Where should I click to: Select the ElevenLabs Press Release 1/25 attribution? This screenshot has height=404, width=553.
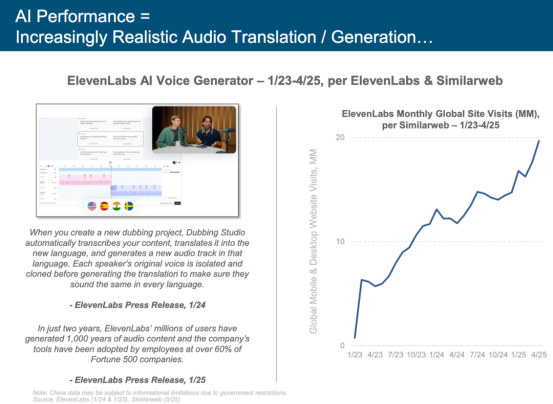coord(137,380)
